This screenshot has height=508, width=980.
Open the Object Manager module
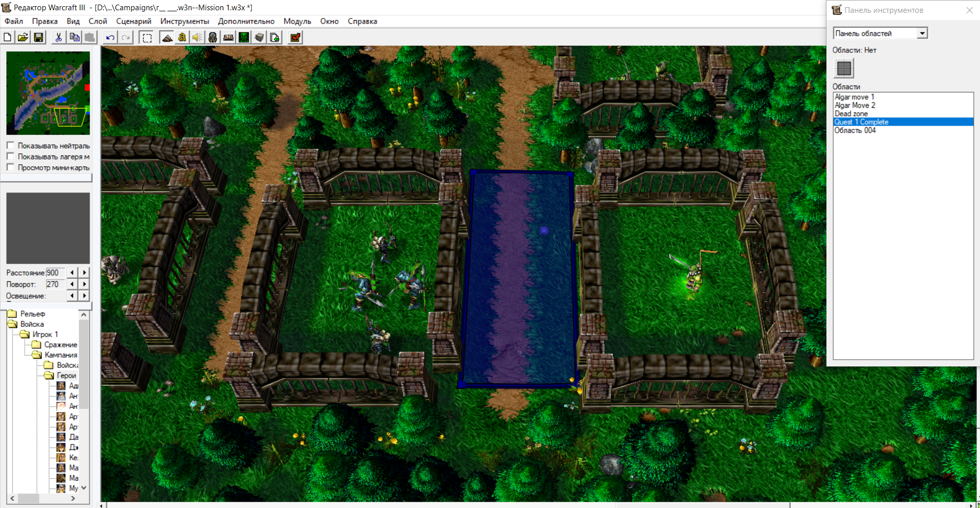(259, 37)
